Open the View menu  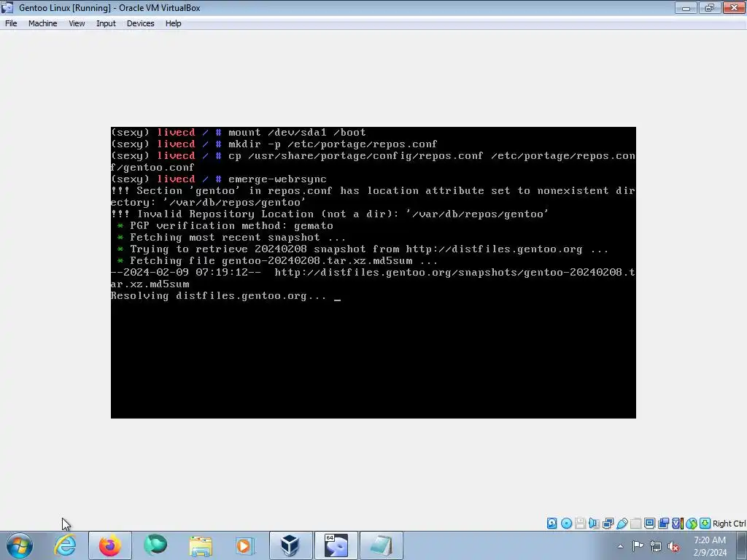pyautogui.click(x=77, y=23)
